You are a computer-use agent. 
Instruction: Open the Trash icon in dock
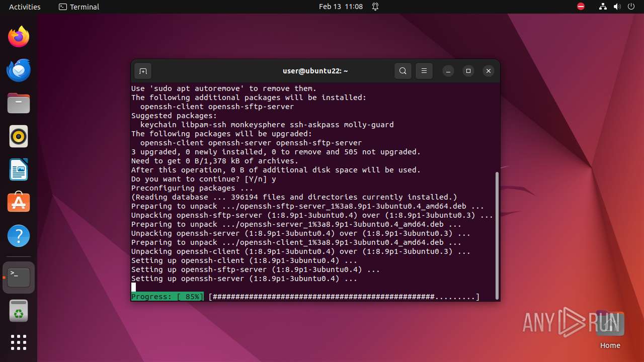19,311
